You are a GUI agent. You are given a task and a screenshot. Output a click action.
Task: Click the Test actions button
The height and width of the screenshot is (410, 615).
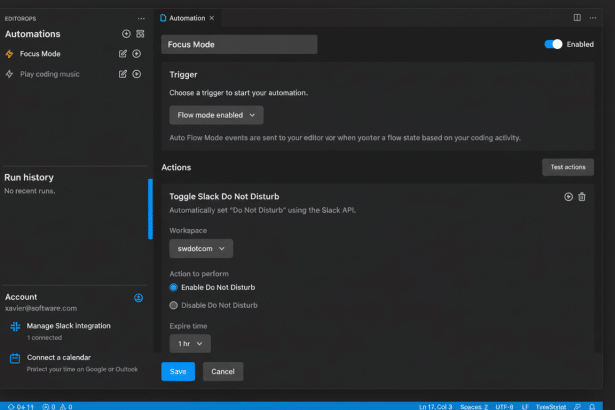[x=568, y=167]
